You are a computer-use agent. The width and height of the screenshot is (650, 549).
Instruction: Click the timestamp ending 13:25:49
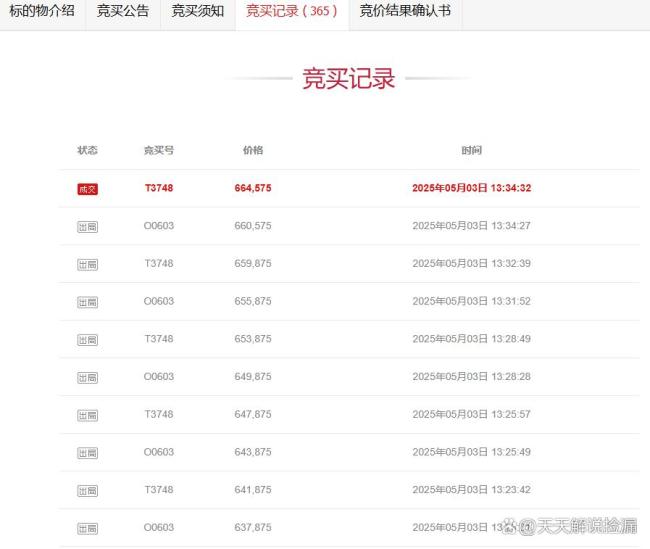[472, 452]
